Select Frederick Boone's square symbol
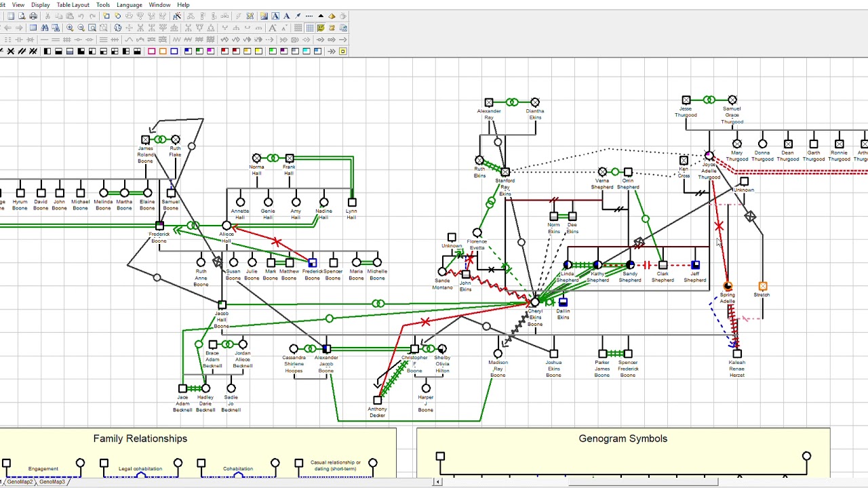The image size is (868, 488). (x=159, y=226)
